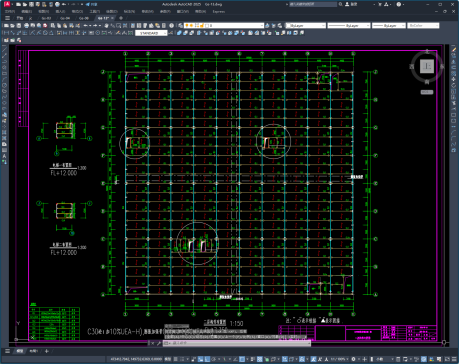Viewport: 459px width, 364px height.
Task: Expand the layer control dropdown
Action: click(262, 25)
